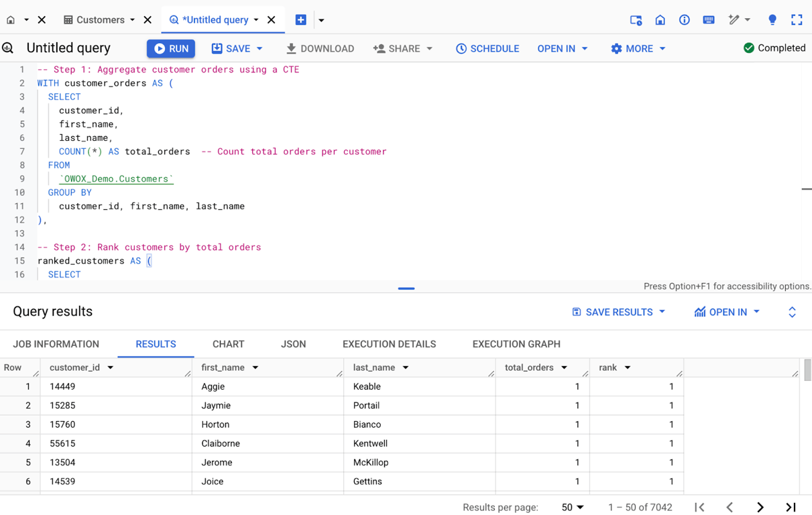Expand the SAVE dropdown arrow

259,48
